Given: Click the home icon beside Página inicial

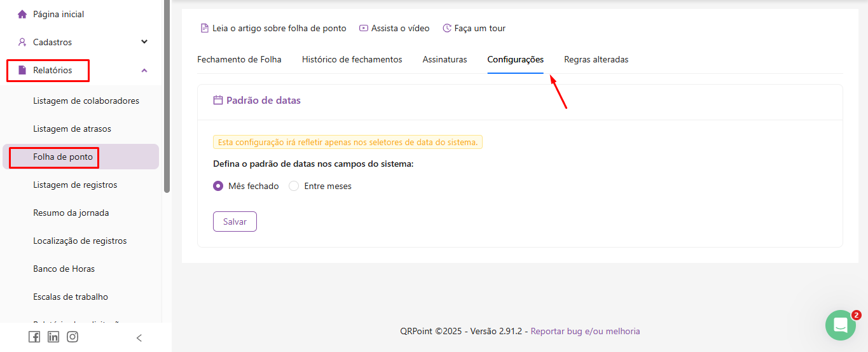Looking at the screenshot, I should [22, 14].
